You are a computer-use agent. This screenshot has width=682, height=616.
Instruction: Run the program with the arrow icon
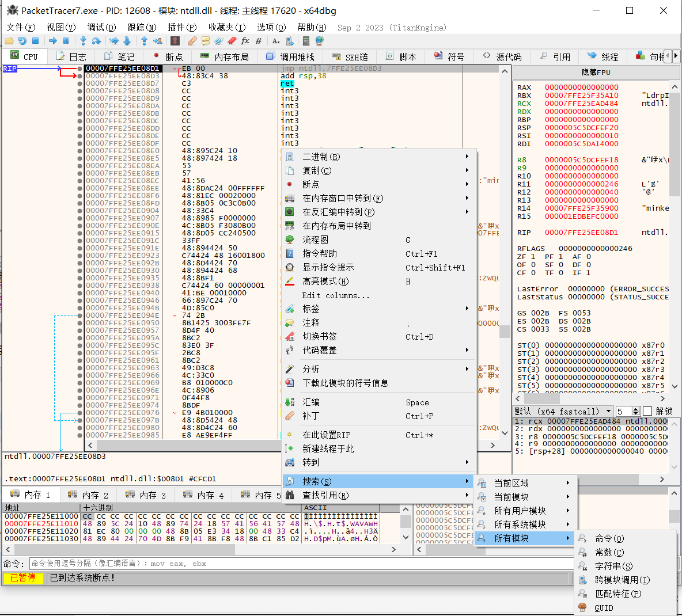[52, 41]
